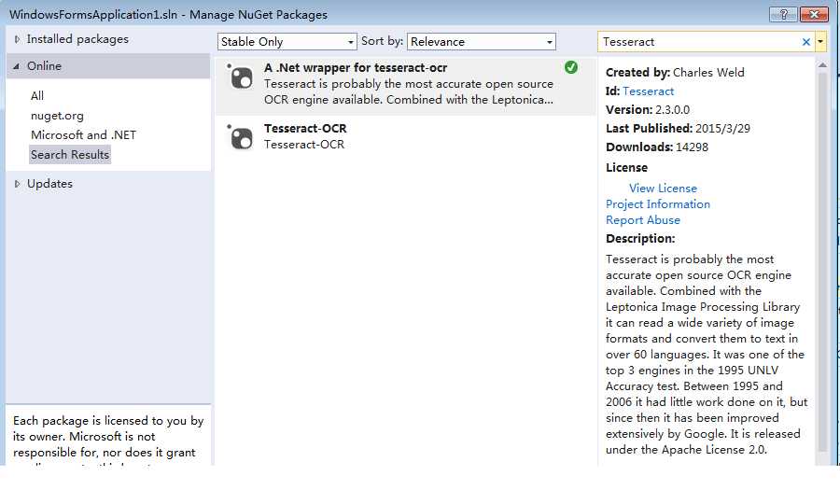Click the green installed checkmark icon
The width and height of the screenshot is (840, 504).
point(571,67)
